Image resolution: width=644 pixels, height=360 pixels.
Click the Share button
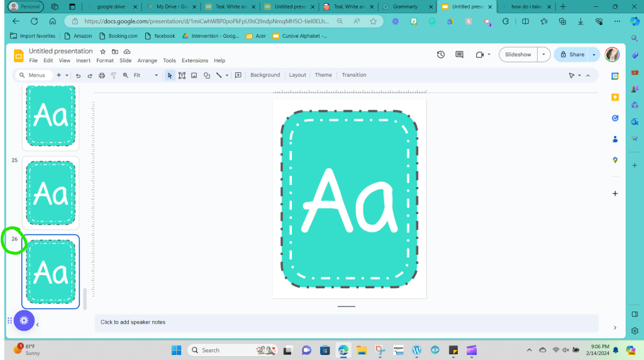coord(572,55)
